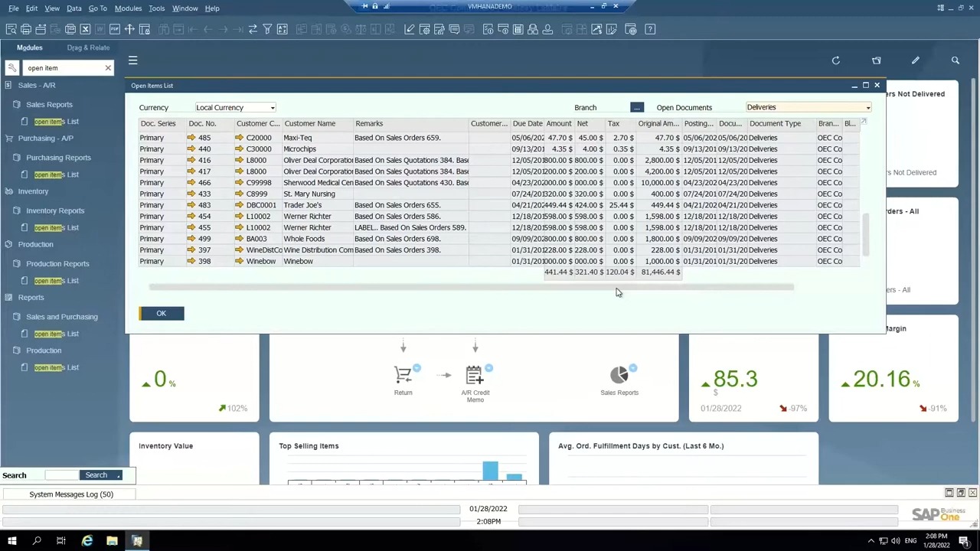Click OK in Open Items List window
The width and height of the screenshot is (980, 551).
pos(162,314)
